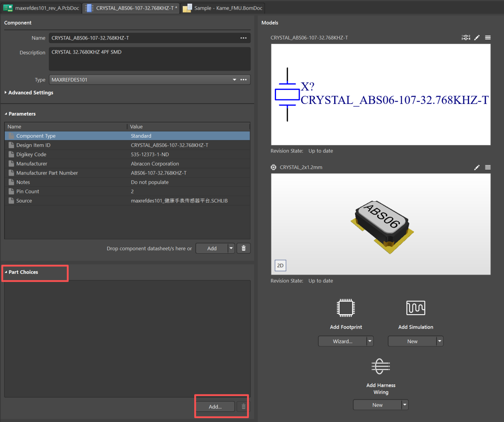Click the schematic symbol preview thumbnail
Screen dimensions: 504x422
[x=381, y=95]
